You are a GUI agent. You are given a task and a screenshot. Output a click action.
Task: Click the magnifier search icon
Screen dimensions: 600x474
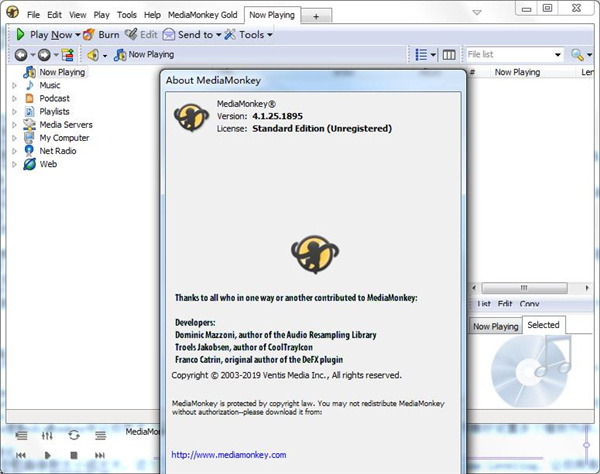pos(577,55)
